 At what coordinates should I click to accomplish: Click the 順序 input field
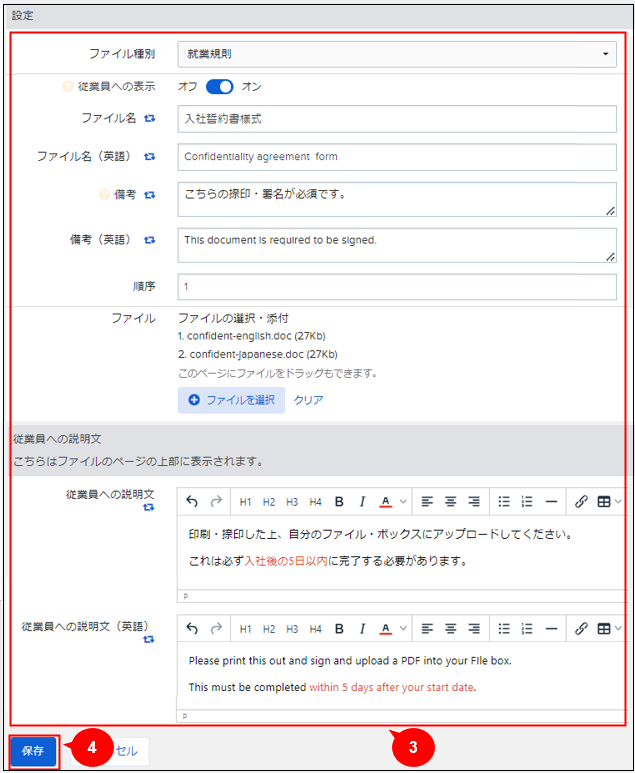pyautogui.click(x=397, y=287)
